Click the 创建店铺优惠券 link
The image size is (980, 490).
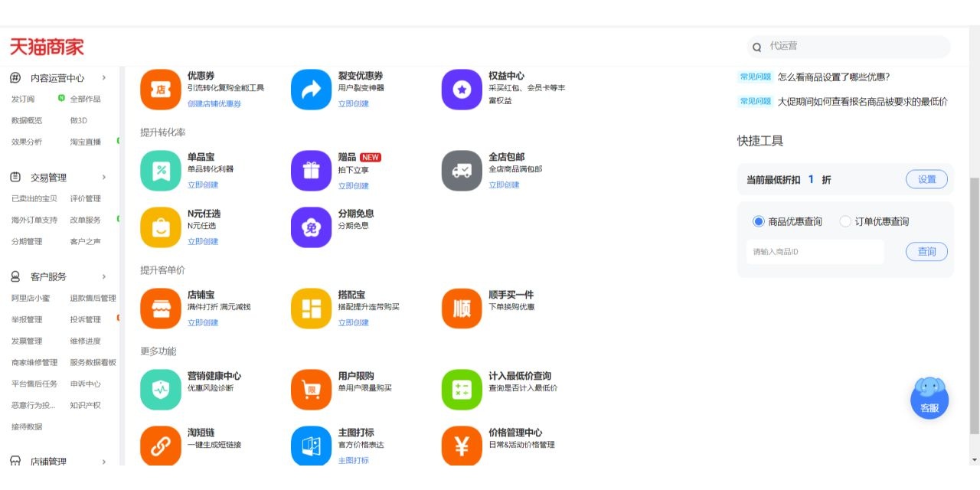pyautogui.click(x=214, y=103)
